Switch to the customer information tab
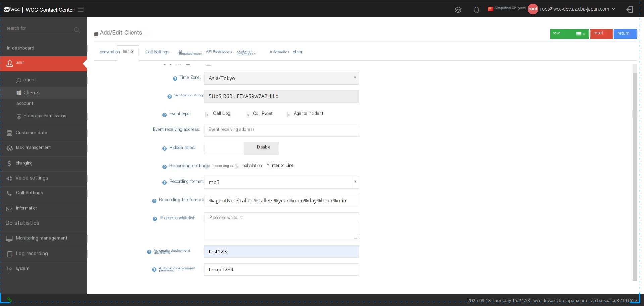644x306 pixels. coord(246,52)
